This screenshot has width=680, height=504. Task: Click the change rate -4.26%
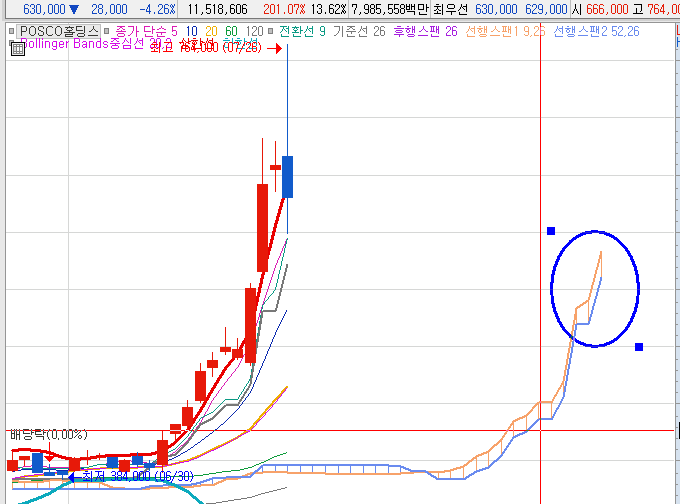(x=157, y=9)
